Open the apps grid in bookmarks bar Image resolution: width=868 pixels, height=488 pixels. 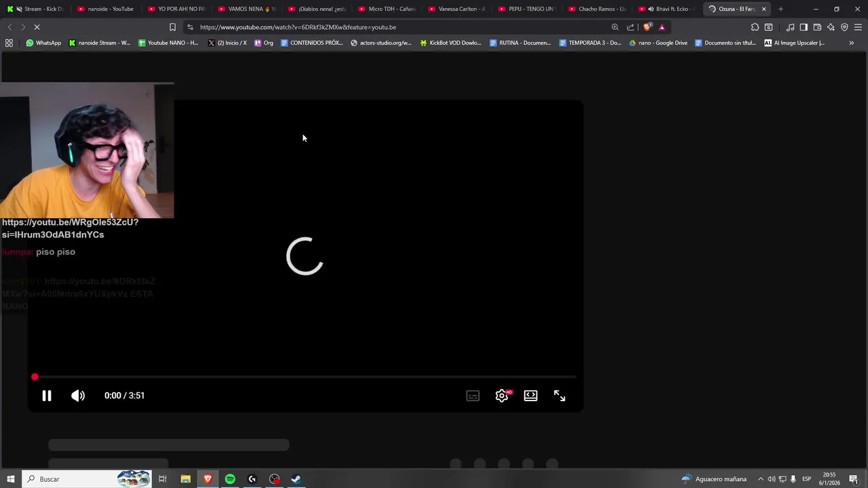point(9,43)
